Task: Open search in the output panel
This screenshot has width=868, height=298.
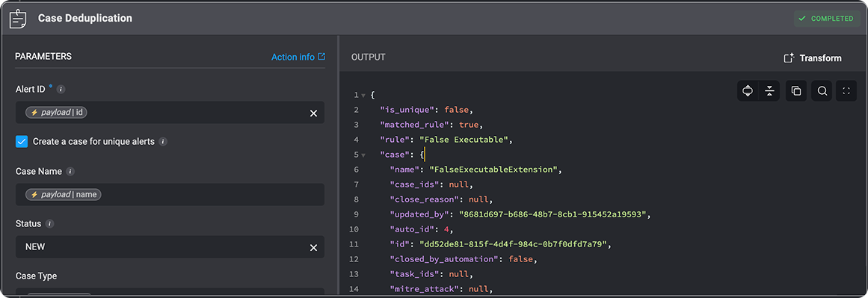Action: (822, 91)
